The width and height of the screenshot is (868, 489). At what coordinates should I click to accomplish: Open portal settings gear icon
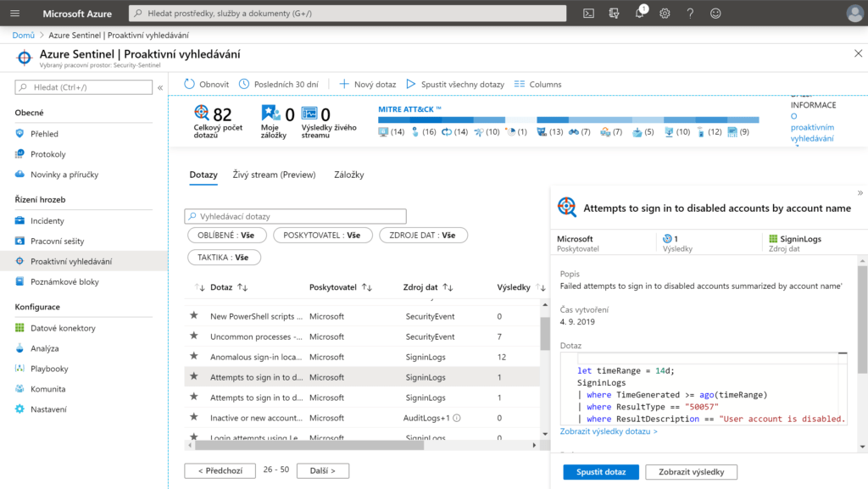coord(665,14)
